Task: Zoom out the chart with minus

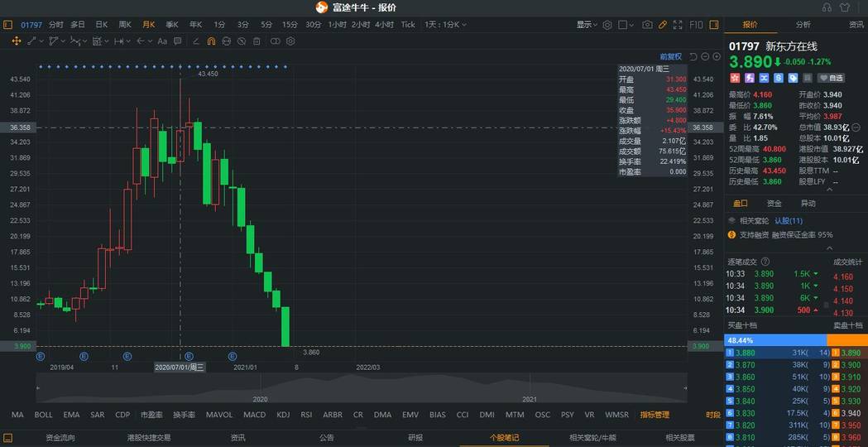Action: (x=705, y=56)
